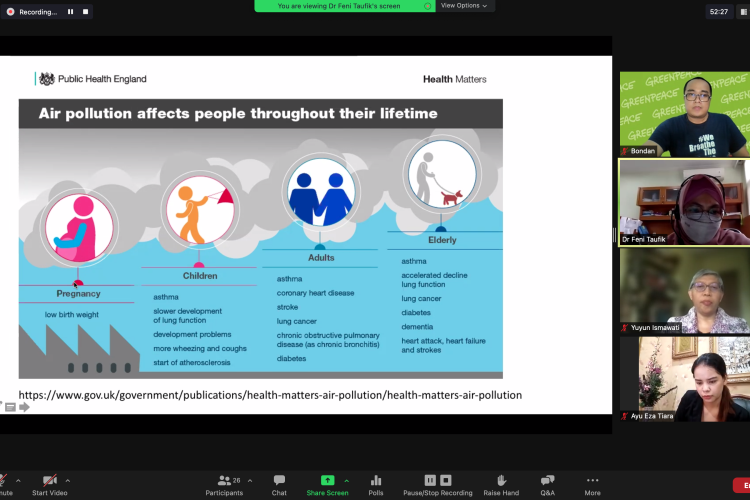Screen dimensions: 750x500
Task: Click Pause/Stop Recording in the toolbar
Action: click(437, 481)
